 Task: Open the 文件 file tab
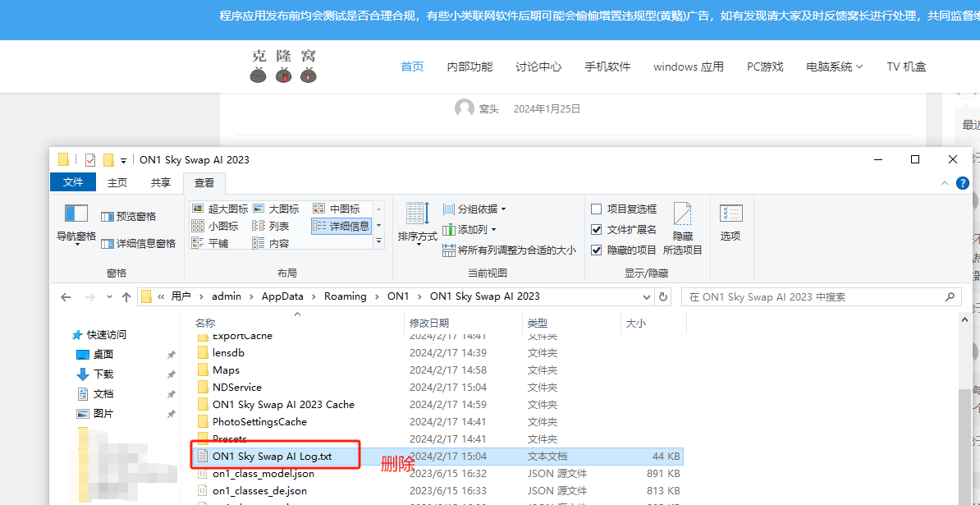(x=73, y=181)
